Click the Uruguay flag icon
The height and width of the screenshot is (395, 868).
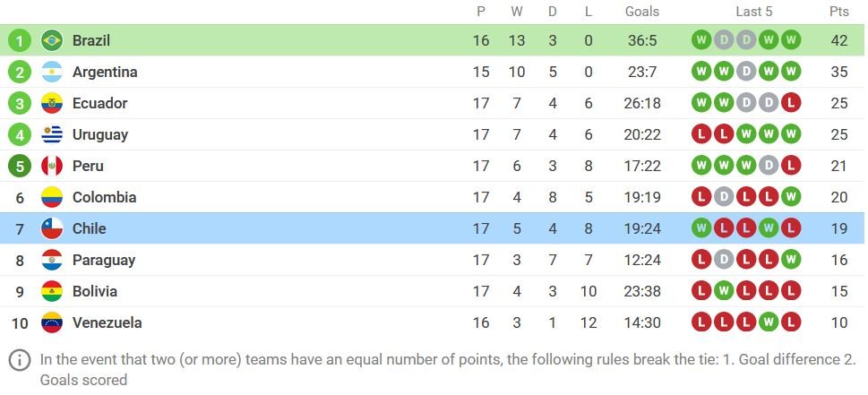pyautogui.click(x=52, y=134)
